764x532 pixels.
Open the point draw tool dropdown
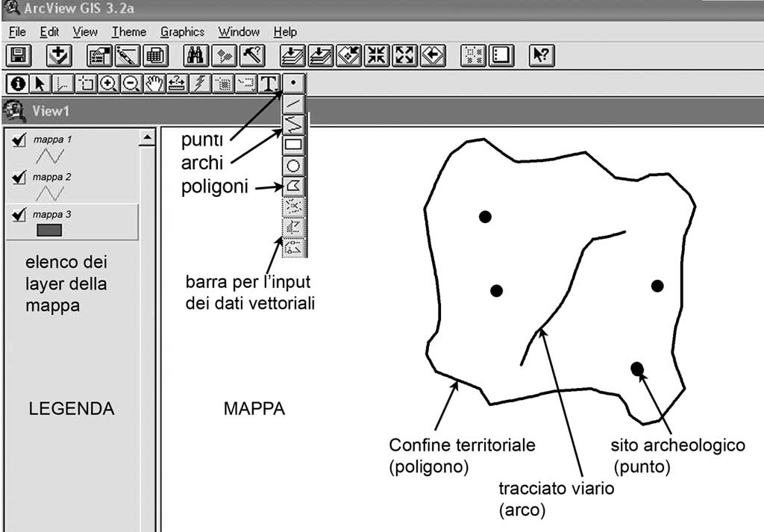point(293,84)
